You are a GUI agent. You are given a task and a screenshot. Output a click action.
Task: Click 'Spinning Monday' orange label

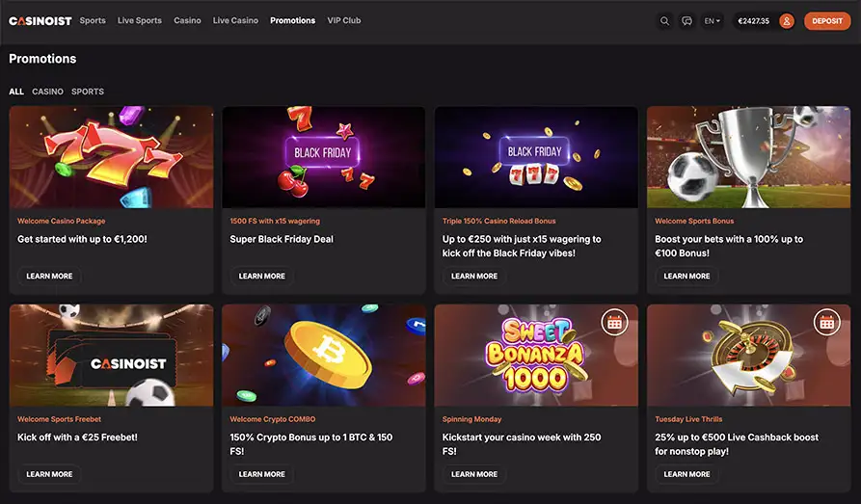[x=471, y=419]
